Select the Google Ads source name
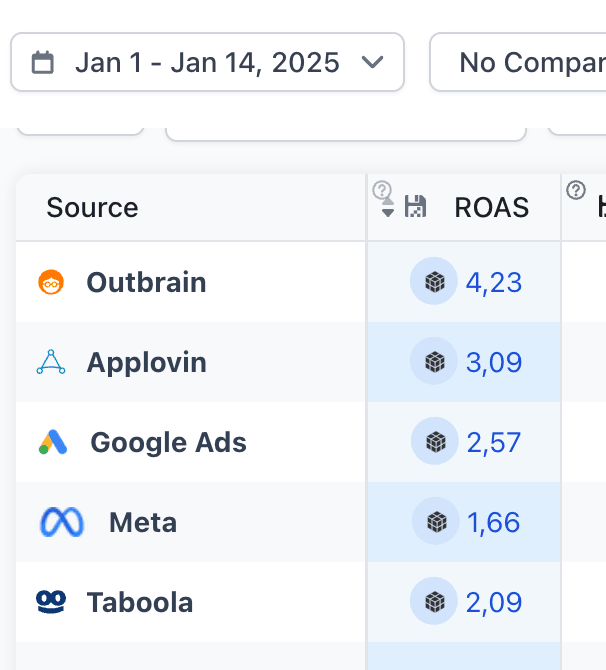 click(168, 442)
